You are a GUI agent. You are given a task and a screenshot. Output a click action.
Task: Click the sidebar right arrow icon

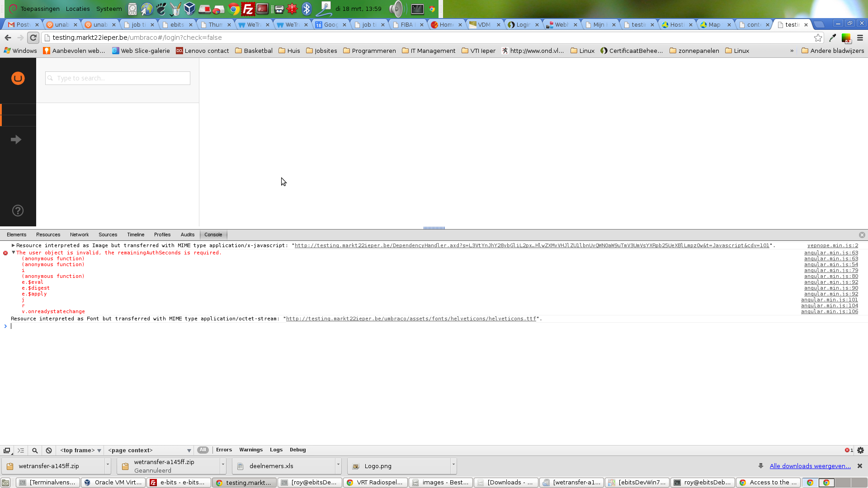point(16,140)
